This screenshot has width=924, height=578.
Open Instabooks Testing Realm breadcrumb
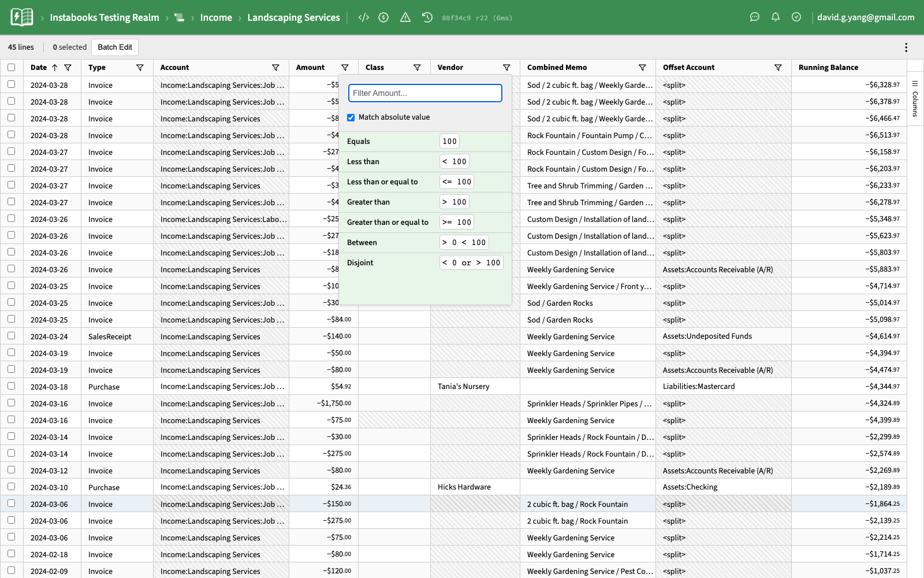tap(105, 17)
